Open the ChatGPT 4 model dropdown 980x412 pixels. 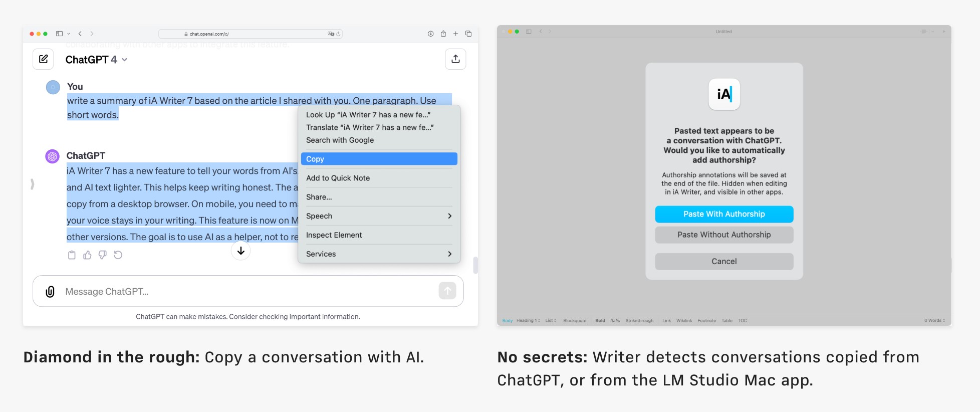96,60
